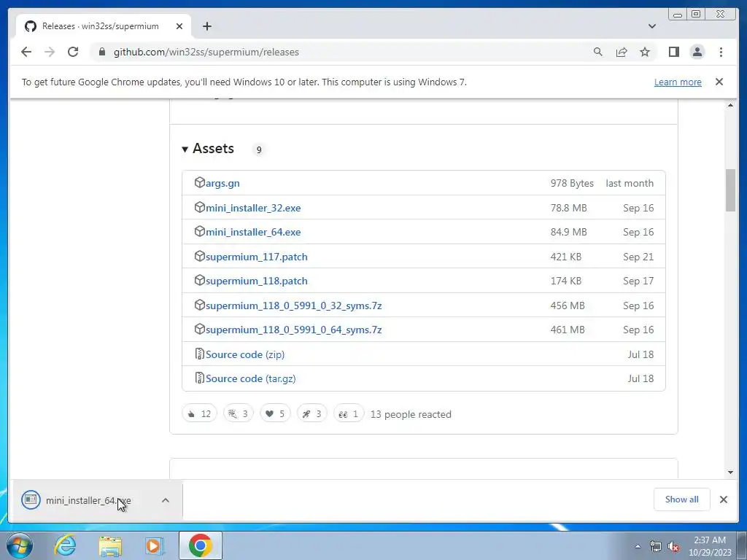Click the network tray icon

tap(656, 546)
